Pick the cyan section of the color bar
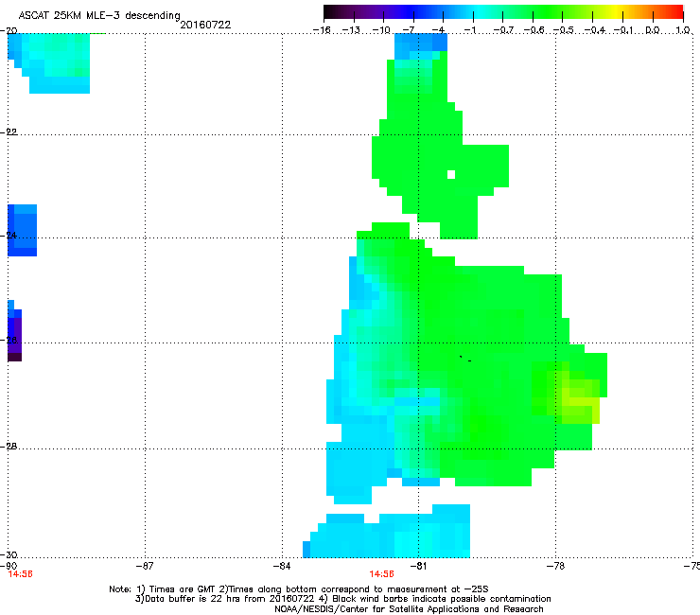 pos(480,12)
